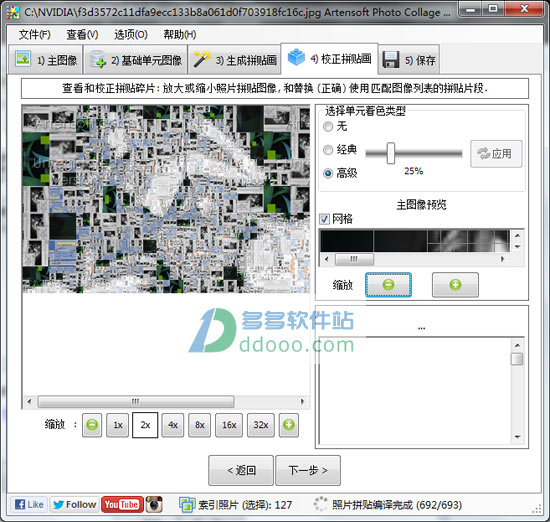Switch to the 1) 主图像 tab
Image resolution: width=550 pixels, height=522 pixels.
tap(46, 60)
